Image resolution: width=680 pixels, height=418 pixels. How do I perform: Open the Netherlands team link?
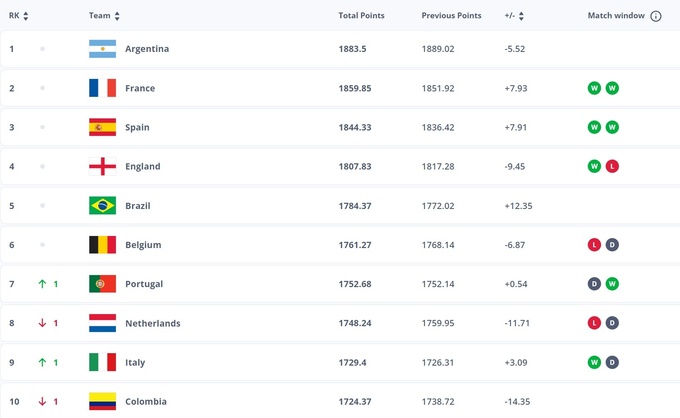pos(153,323)
